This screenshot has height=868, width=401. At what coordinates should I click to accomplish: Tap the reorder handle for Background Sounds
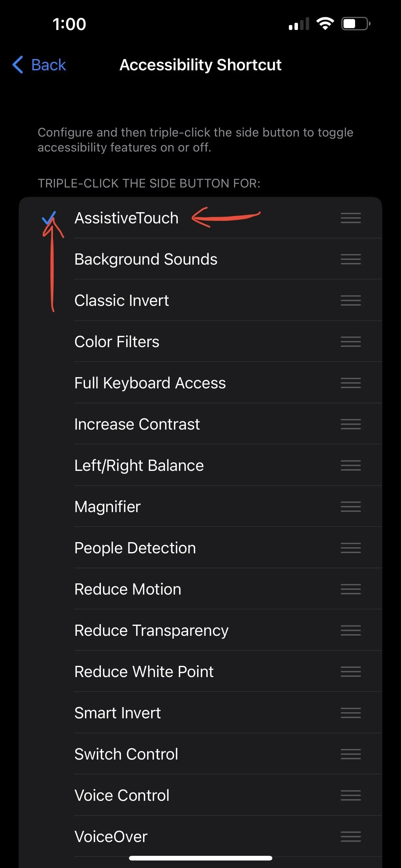[350, 259]
